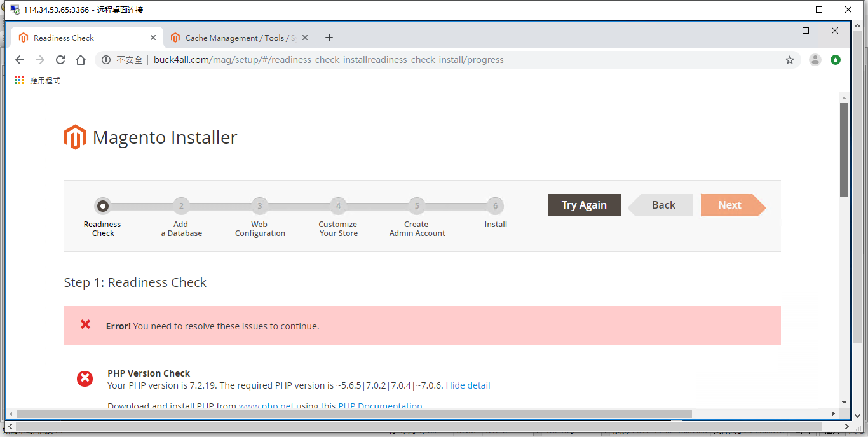The height and width of the screenshot is (437, 868).
Task: Click the scroll up arrow of page scrollbar
Action: point(844,99)
